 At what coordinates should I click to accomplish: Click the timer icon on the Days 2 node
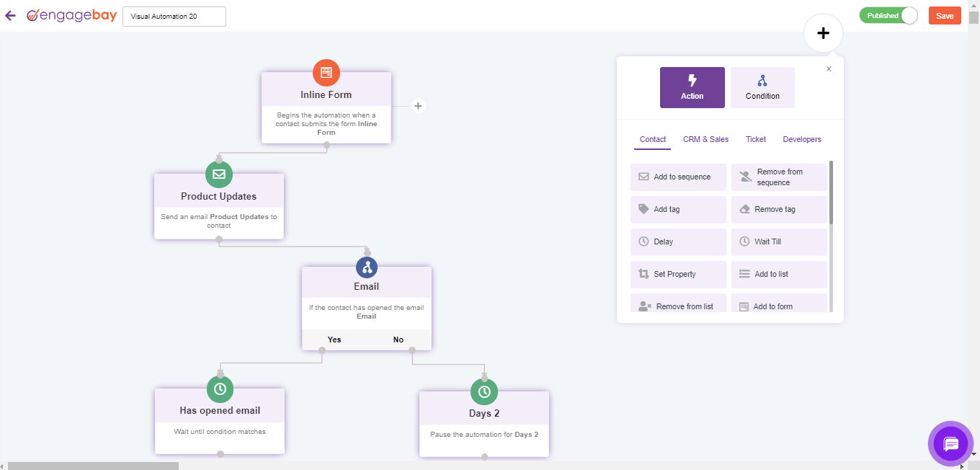pos(484,392)
